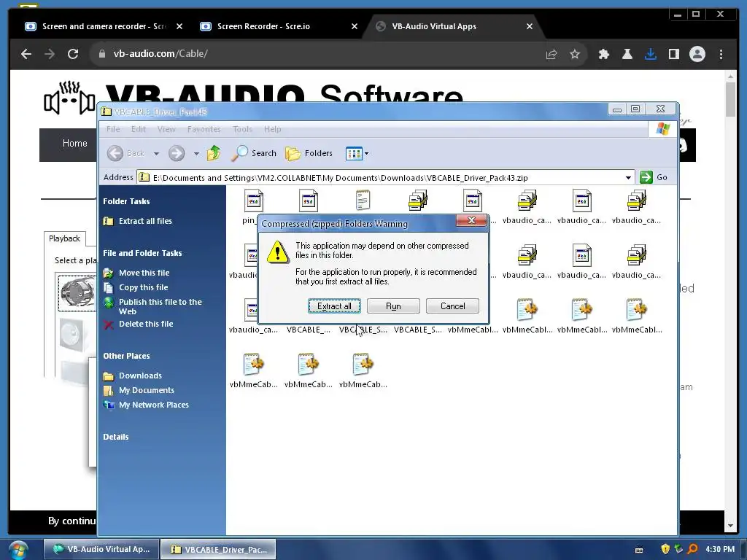Open the View menu in Explorer
Viewport: 747px width, 560px height.
click(x=166, y=129)
